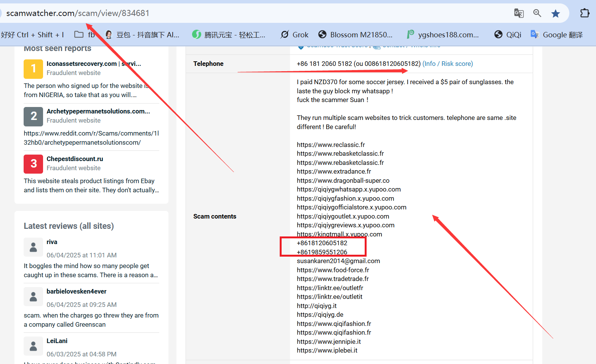
Task: Click https://qiqiygreviews.x.yupoo.com text
Action: click(x=346, y=225)
